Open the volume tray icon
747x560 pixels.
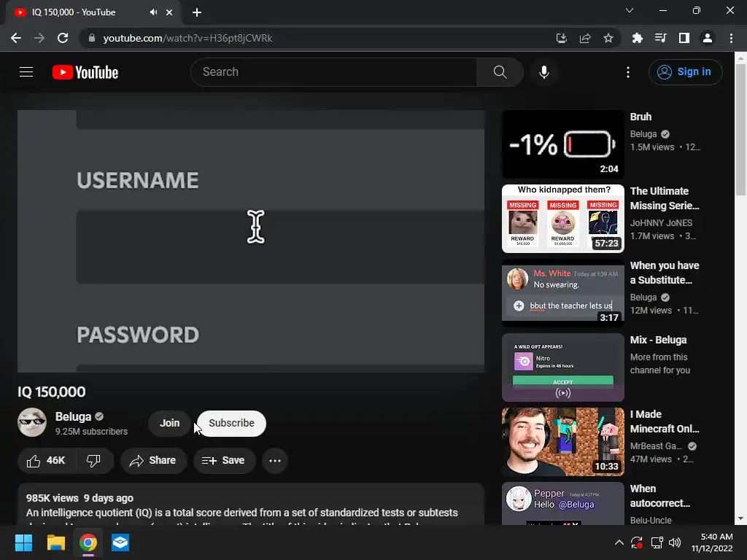click(x=675, y=542)
